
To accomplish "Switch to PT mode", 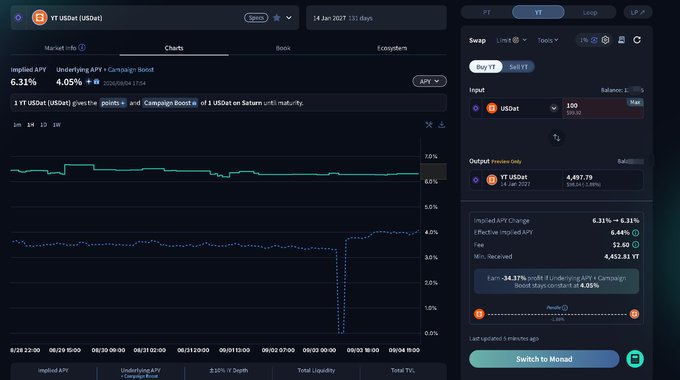I will click(487, 12).
